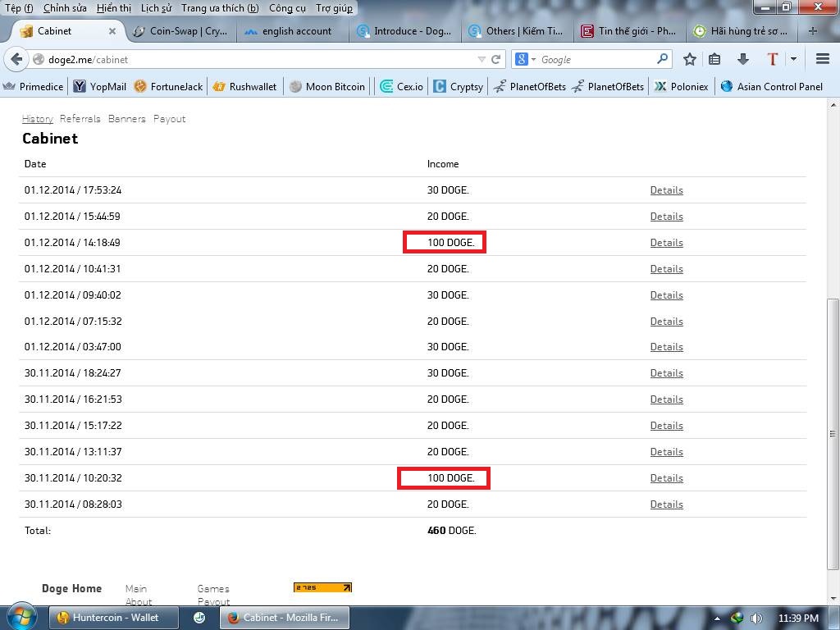The height and width of the screenshot is (630, 840).
Task: Switch to the Tin thế giới tab
Action: [629, 31]
